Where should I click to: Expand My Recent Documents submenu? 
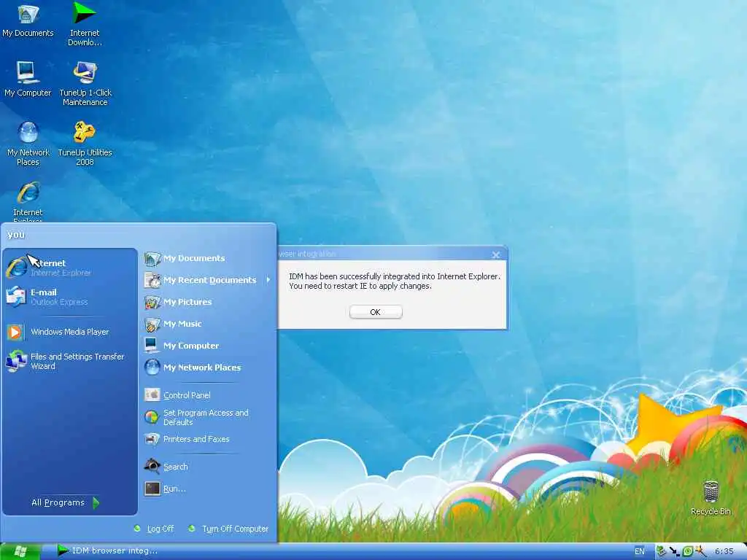(208, 280)
